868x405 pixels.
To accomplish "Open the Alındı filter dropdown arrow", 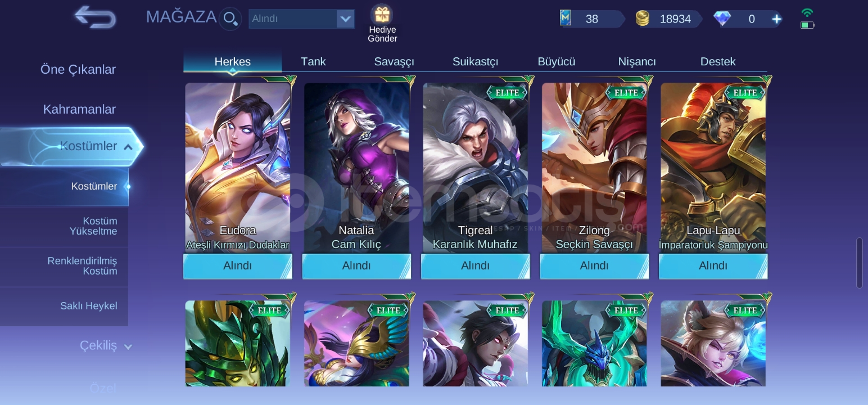I will pos(345,19).
